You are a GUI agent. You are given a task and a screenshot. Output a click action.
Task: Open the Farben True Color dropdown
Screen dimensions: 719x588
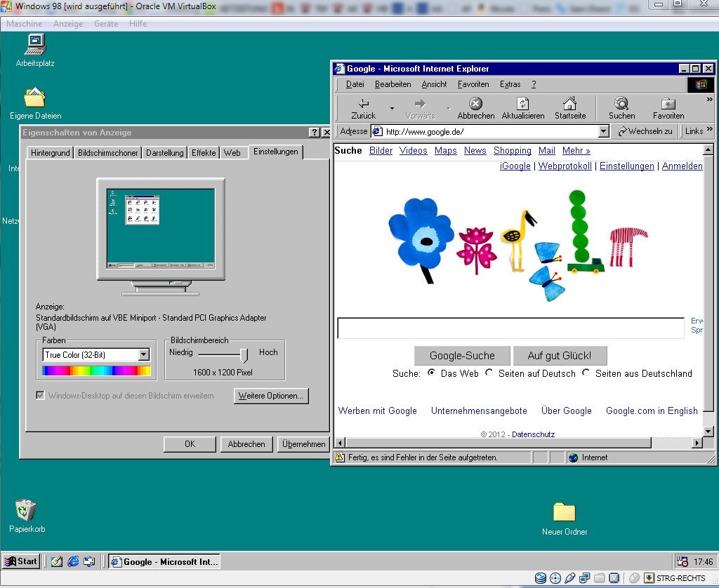pos(143,355)
